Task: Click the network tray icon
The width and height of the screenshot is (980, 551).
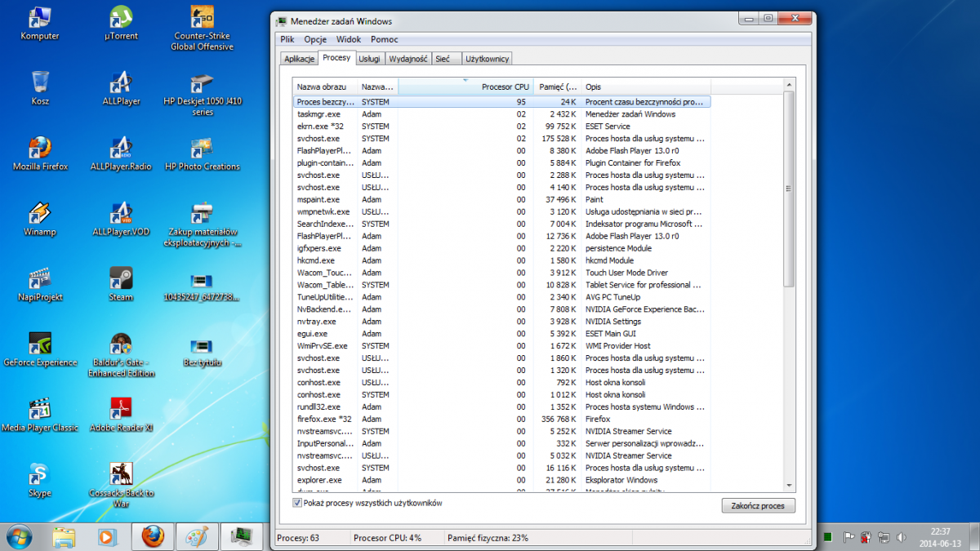Action: coord(884,537)
